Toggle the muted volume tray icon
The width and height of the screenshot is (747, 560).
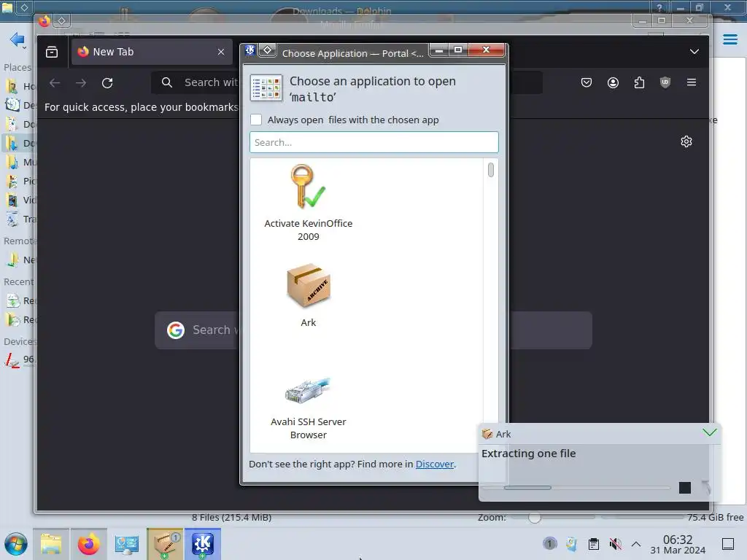615,544
